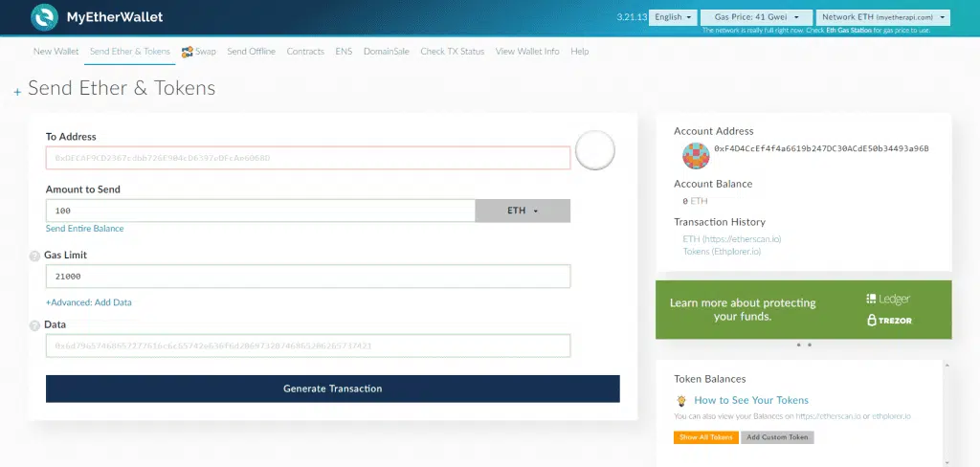
Task: Click the etherscan.io link under Token Balances
Action: pyautogui.click(x=828, y=416)
